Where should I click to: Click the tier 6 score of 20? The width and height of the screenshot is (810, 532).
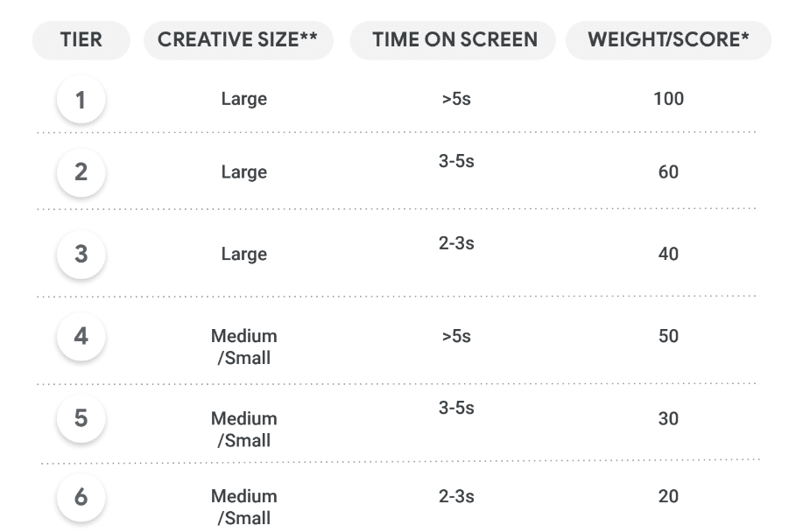pyautogui.click(x=668, y=497)
